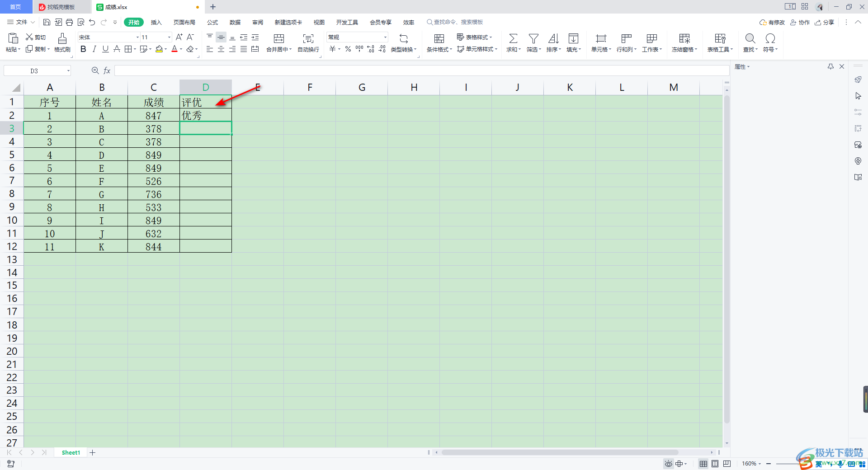Viewport: 868px width, 470px height.
Task: Cut the selection with 剪切
Action: [36, 37]
